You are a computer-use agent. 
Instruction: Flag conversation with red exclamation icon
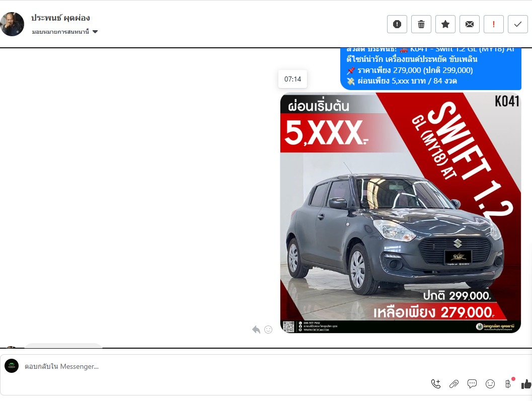493,24
